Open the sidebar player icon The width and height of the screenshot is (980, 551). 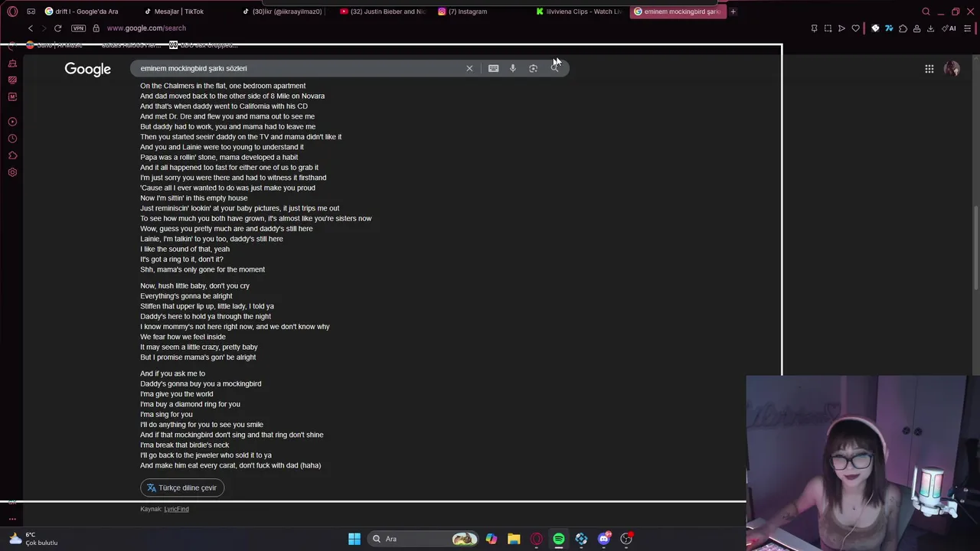click(12, 122)
